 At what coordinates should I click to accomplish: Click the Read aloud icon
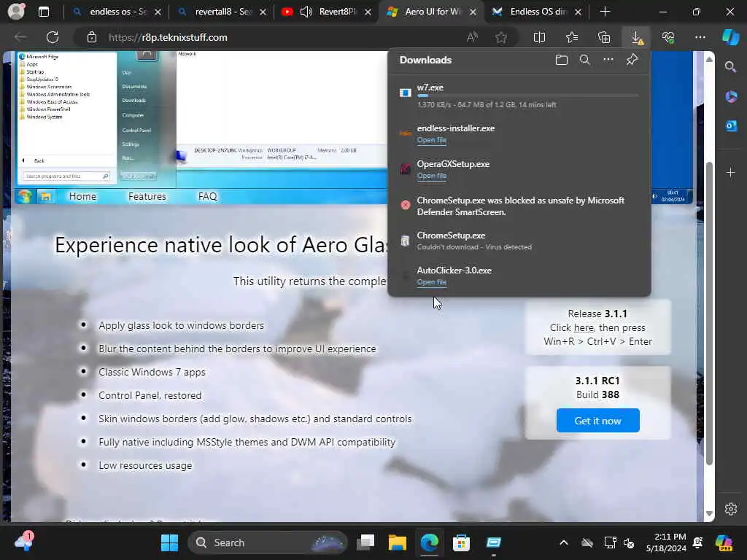(472, 37)
